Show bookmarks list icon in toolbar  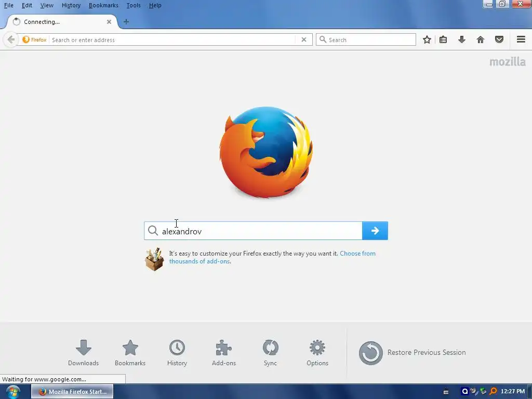point(443,39)
